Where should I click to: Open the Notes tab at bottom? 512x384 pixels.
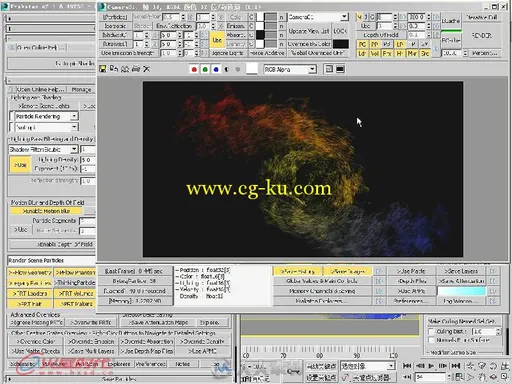183,364
